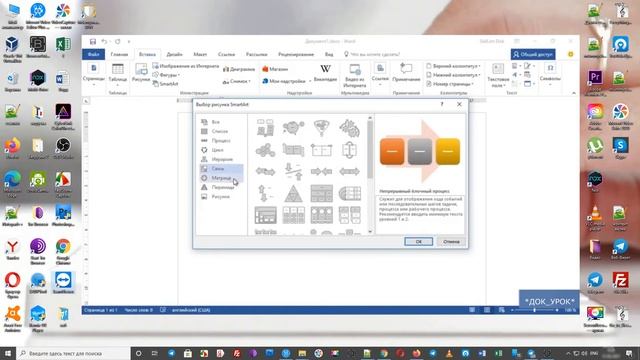Click the zoom-in plus in status bar
This screenshot has width=640, height=360.
click(557, 310)
